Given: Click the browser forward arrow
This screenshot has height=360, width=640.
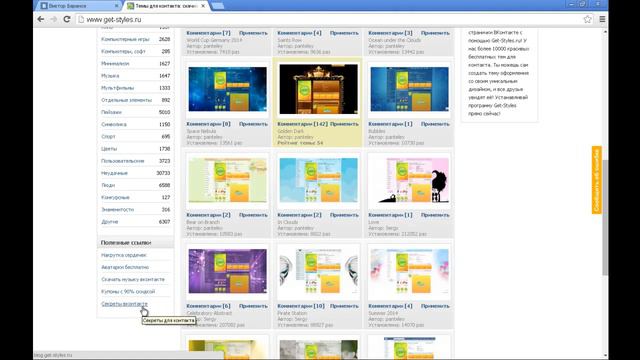Looking at the screenshot, I should tap(54, 19).
